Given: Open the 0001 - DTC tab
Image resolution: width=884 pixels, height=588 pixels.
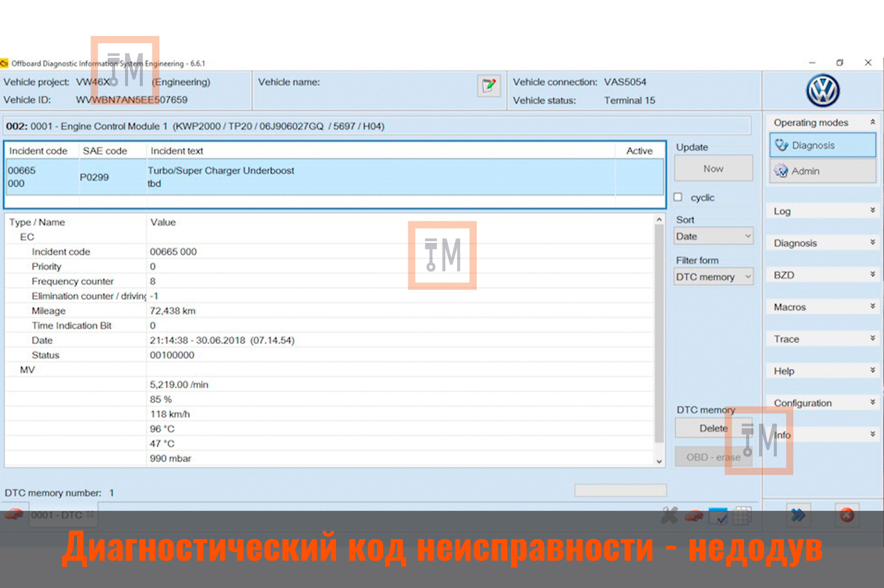Looking at the screenshot, I should coord(63,515).
